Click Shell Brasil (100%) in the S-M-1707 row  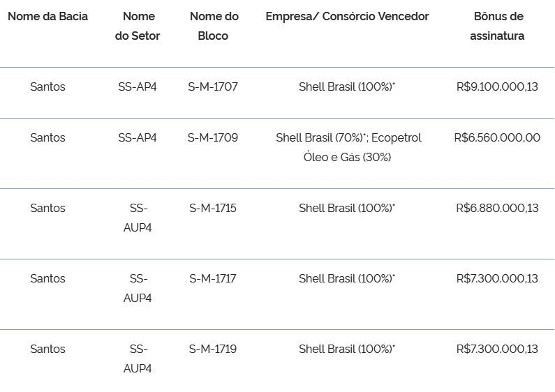coord(347,86)
